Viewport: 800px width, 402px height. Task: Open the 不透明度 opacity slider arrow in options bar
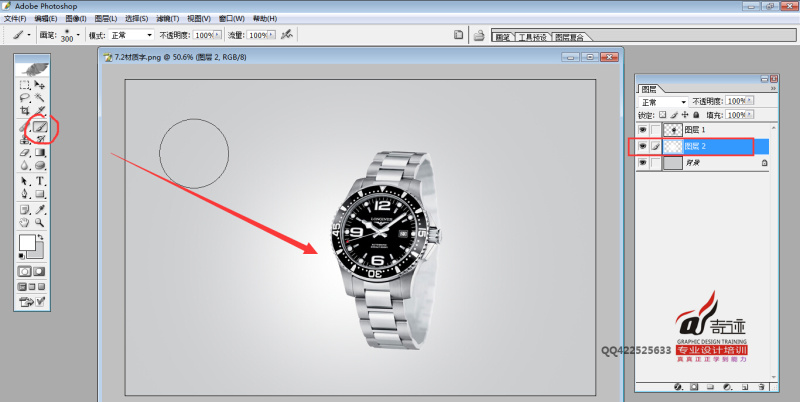[x=217, y=35]
